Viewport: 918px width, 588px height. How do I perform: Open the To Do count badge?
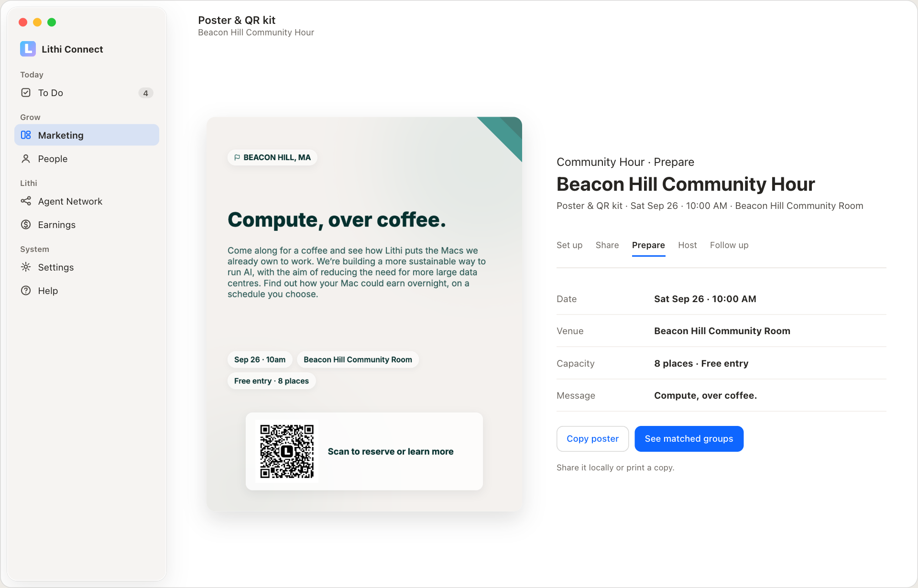point(145,93)
